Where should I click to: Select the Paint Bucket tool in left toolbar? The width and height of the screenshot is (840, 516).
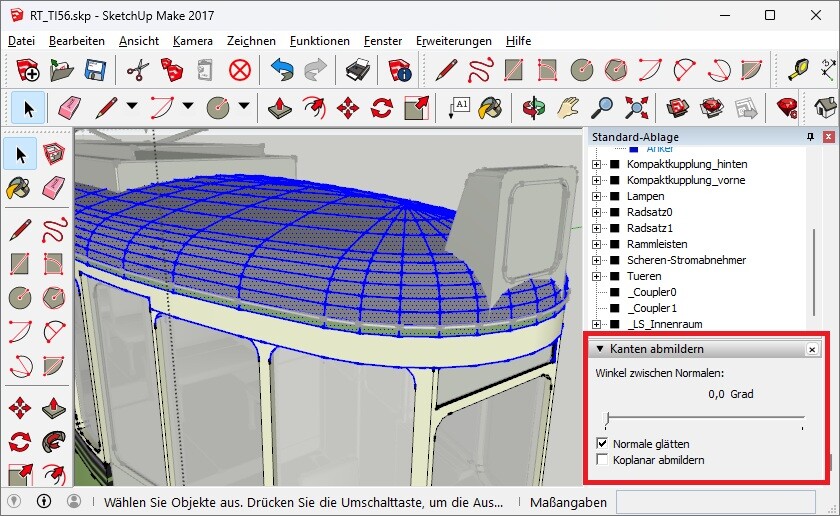[19, 188]
